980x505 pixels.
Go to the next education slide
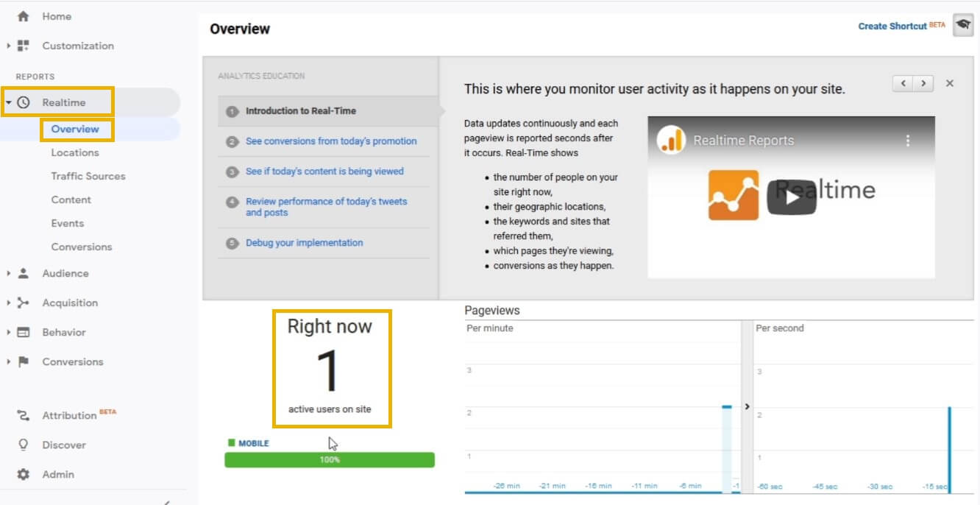click(923, 83)
